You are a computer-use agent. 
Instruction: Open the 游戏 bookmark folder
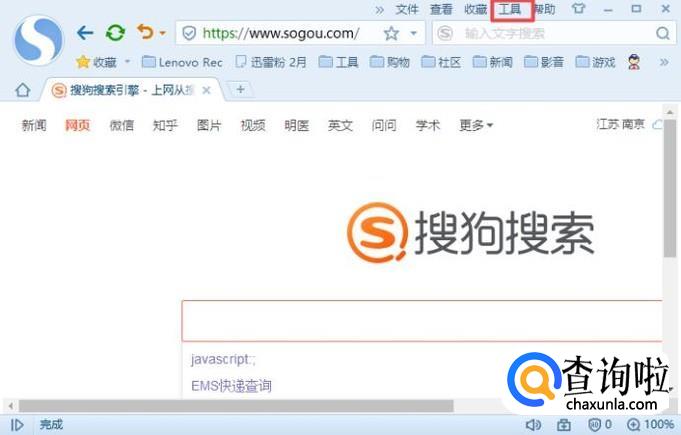click(x=595, y=63)
